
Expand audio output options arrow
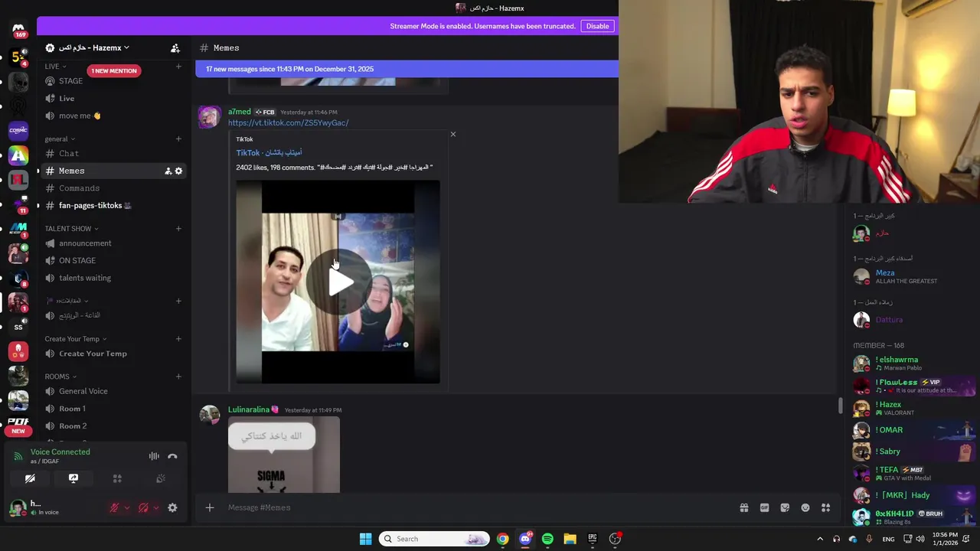click(x=156, y=507)
